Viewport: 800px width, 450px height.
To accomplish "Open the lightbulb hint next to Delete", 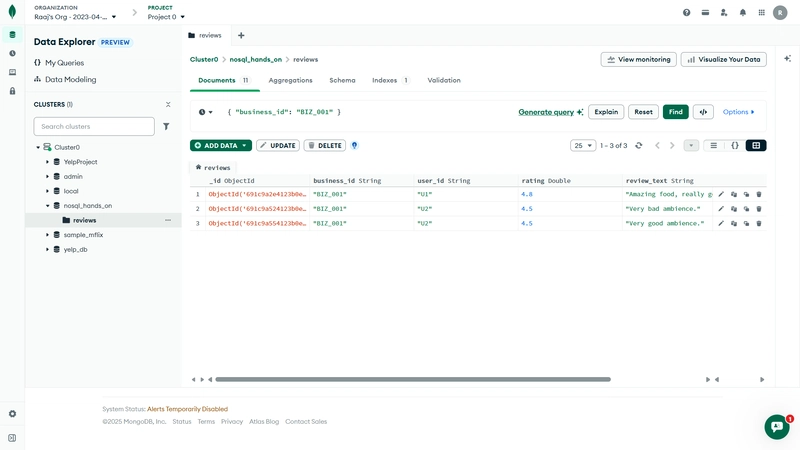I will (x=355, y=145).
